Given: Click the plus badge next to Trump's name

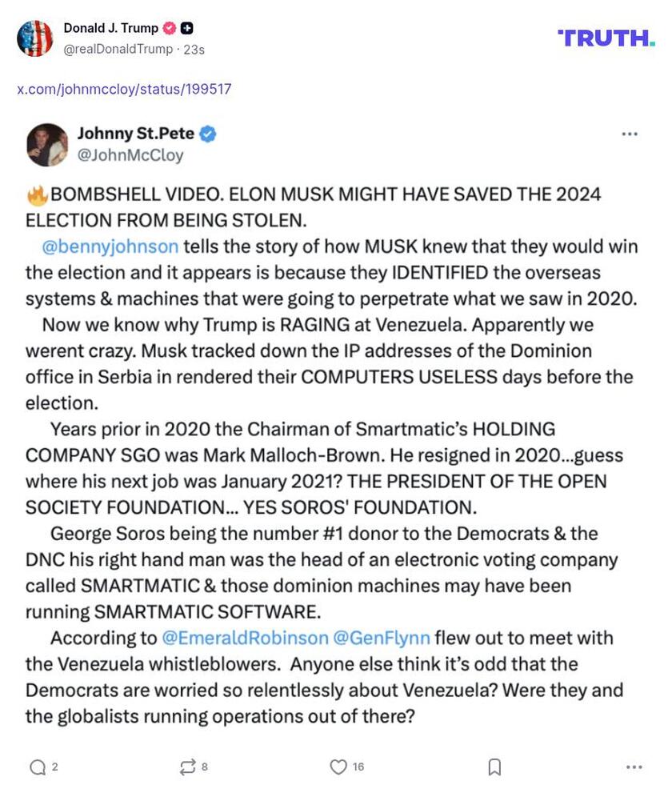Looking at the screenshot, I should point(186,28).
